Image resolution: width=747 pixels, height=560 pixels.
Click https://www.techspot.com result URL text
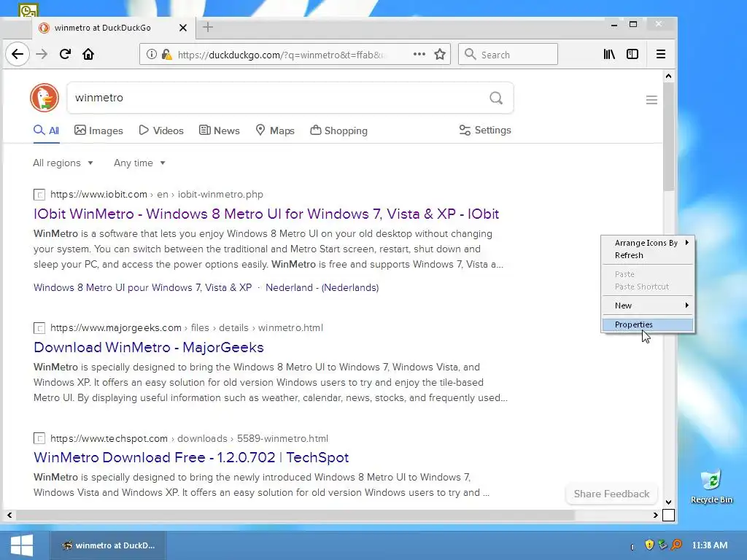[x=109, y=438]
